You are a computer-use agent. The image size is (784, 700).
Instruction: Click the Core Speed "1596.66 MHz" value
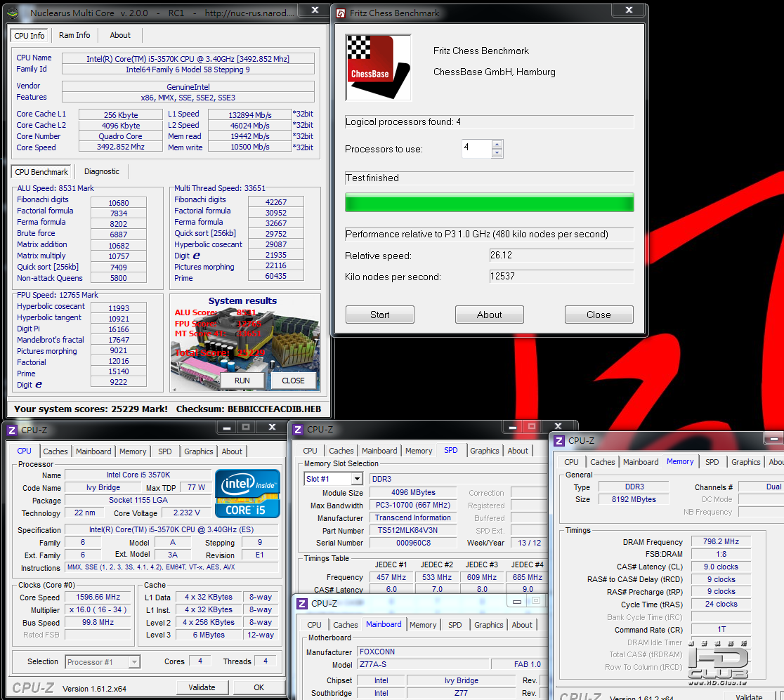click(98, 597)
